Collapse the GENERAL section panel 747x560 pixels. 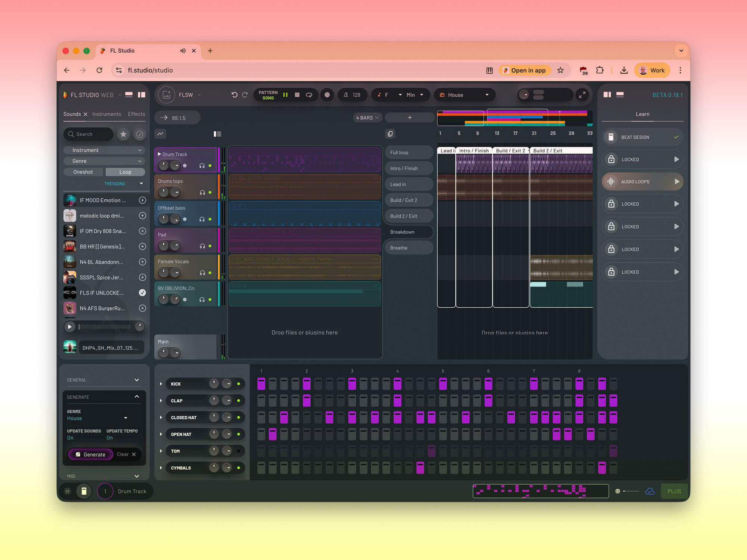137,380
